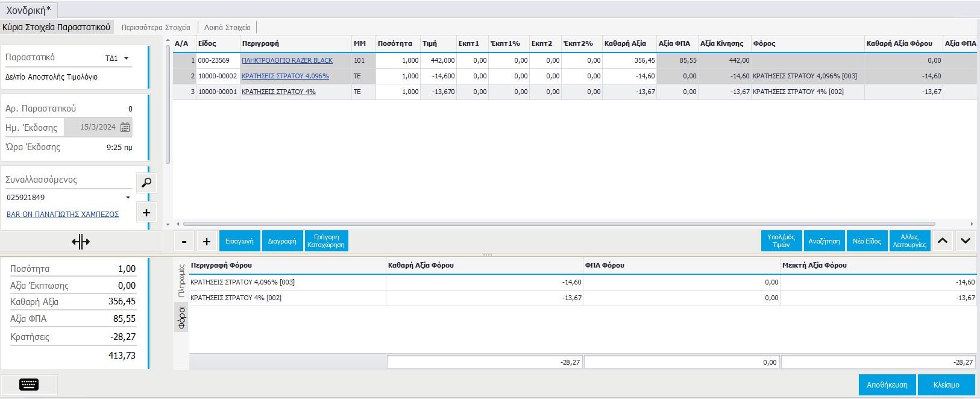The height and width of the screenshot is (399, 980).
Task: Click the horizontal resize splitter icon
Action: pos(80,242)
